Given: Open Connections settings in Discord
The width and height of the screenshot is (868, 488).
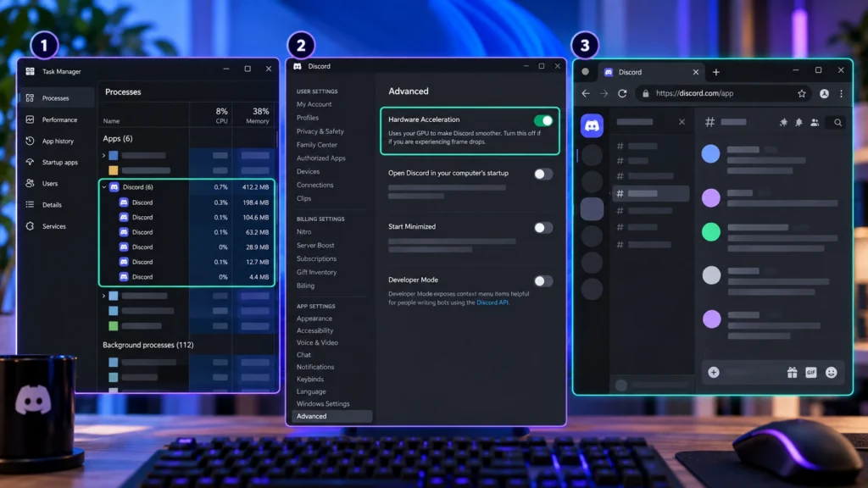Looking at the screenshot, I should (x=315, y=185).
